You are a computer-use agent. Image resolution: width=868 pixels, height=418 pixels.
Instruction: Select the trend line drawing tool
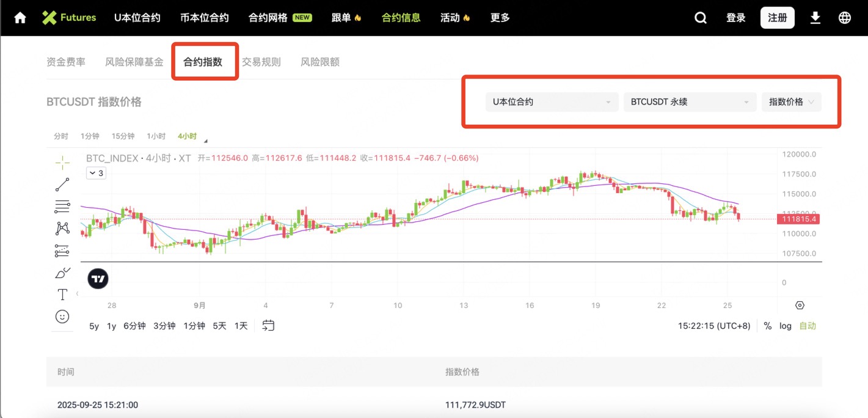tap(62, 184)
